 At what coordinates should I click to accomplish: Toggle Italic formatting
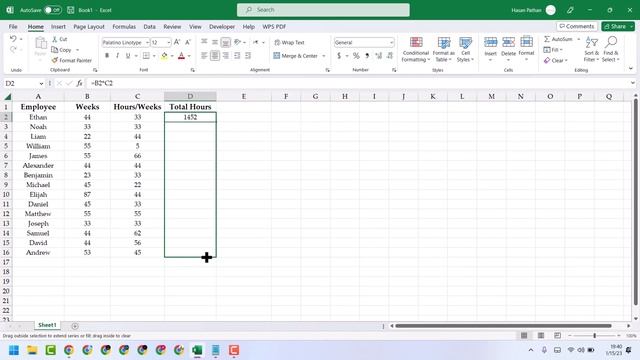[118, 56]
